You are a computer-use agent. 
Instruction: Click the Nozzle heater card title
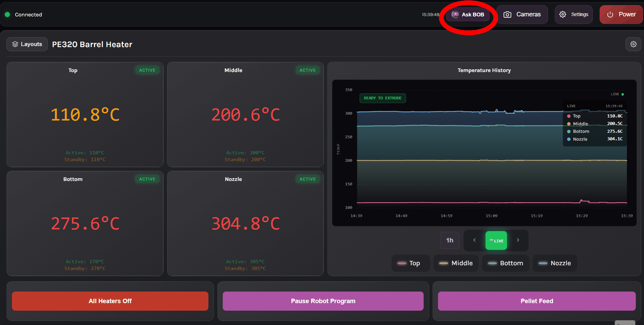coord(233,179)
